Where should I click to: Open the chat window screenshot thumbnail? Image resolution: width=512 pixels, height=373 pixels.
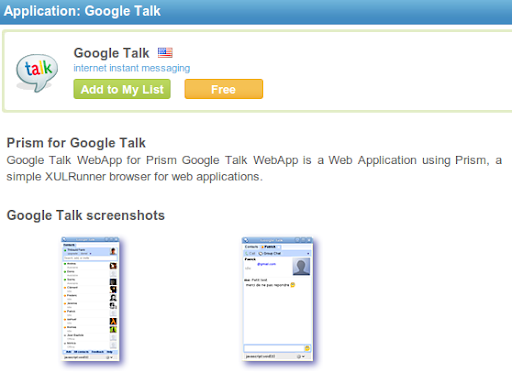pos(278,299)
